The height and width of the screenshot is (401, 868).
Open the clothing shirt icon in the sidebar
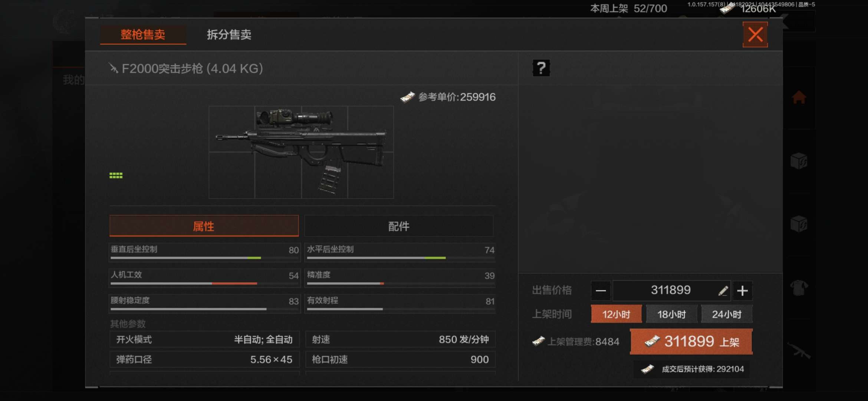tap(799, 287)
